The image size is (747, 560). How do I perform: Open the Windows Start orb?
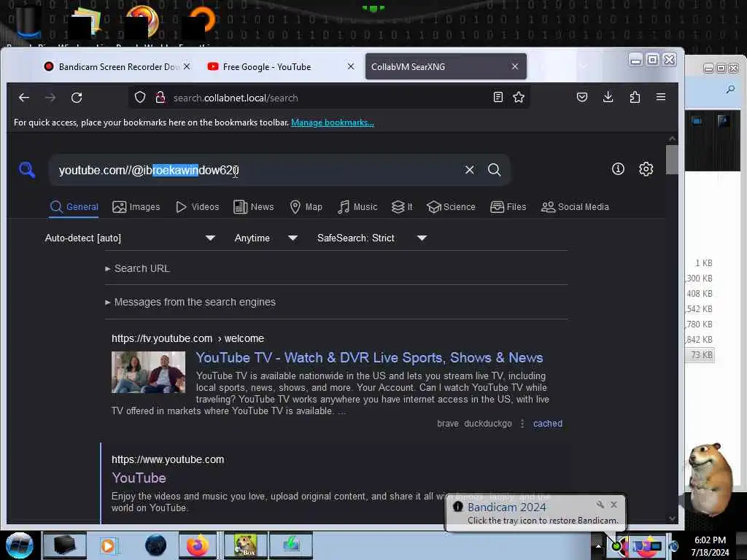19,545
